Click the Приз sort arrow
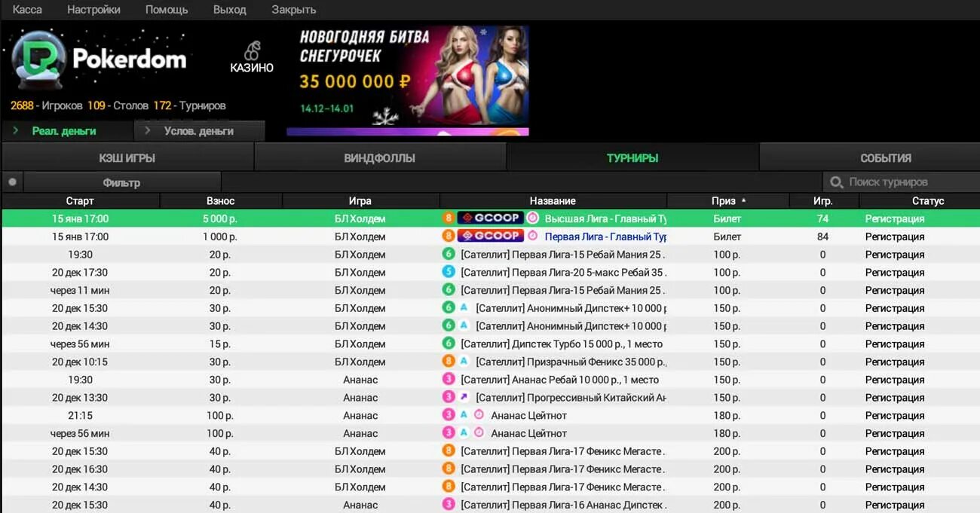The image size is (980, 513). click(x=744, y=200)
